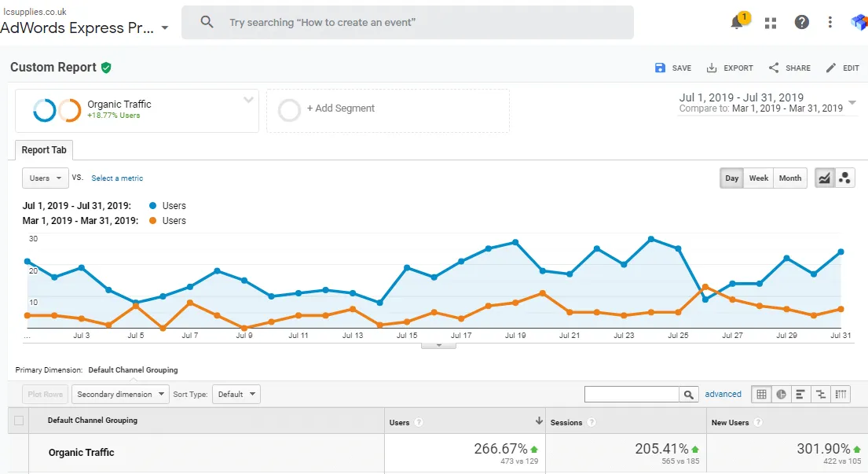The height and width of the screenshot is (474, 868).
Task: Click the blue Users legend dot
Action: pos(153,205)
